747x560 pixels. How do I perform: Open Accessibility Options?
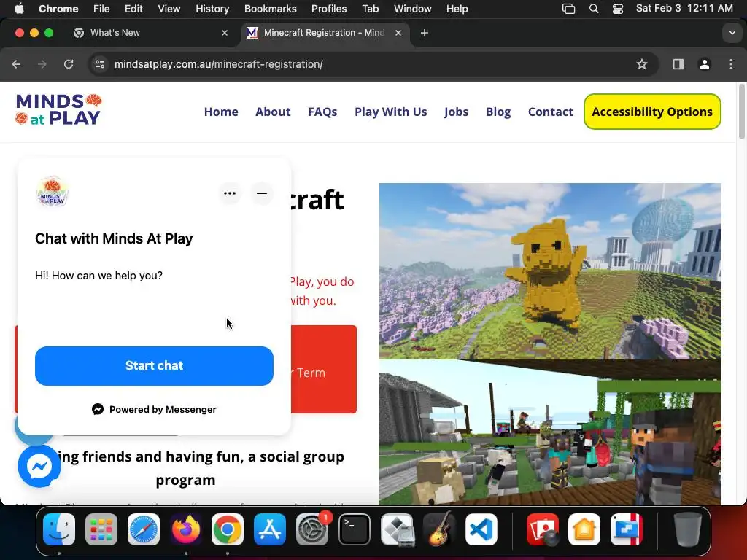(652, 112)
